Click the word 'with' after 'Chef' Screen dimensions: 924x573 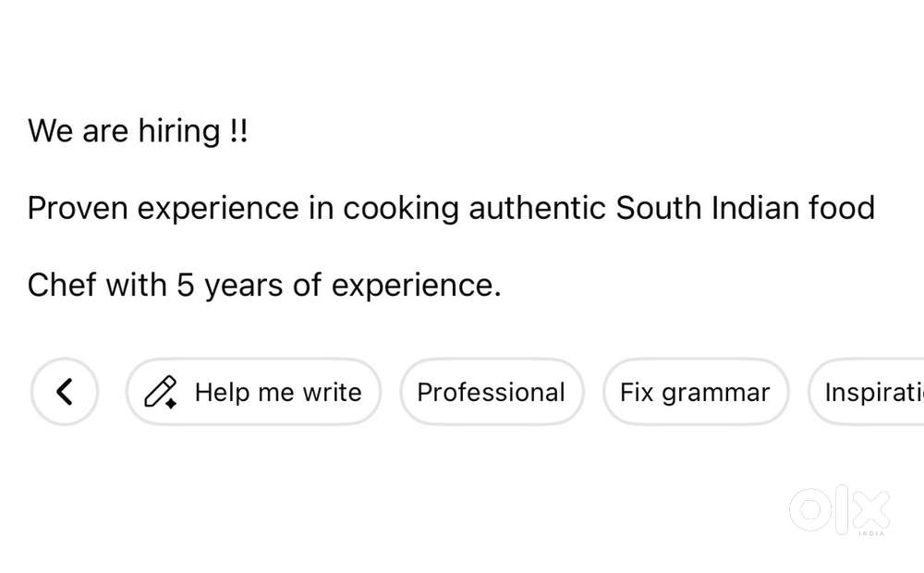136,286
